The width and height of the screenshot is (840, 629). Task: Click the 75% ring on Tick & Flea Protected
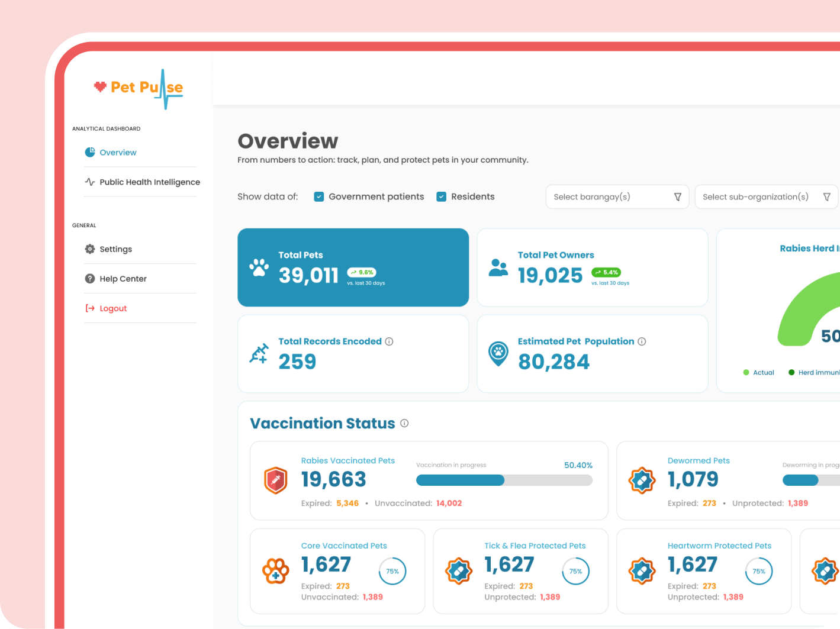[x=576, y=572]
